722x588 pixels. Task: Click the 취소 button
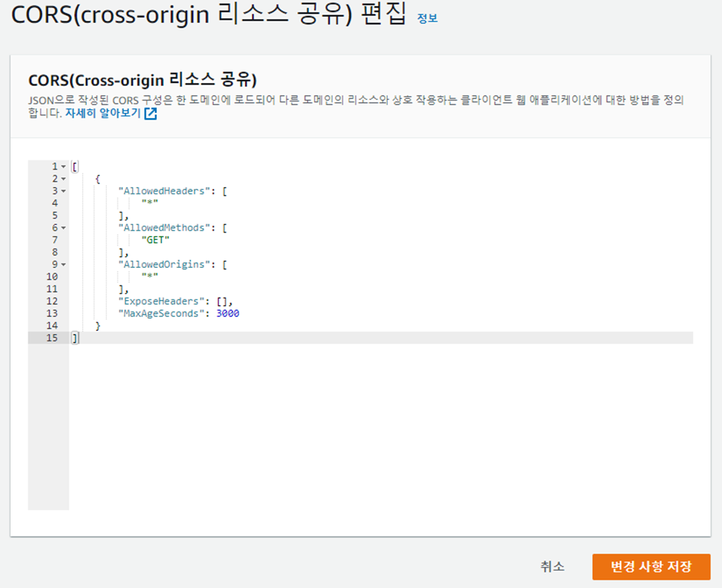(x=552, y=567)
